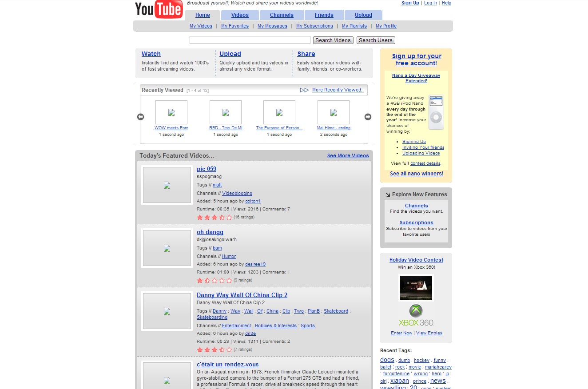Click More Recently Viewed link
Screen dimensions: 588x389
pyautogui.click(x=338, y=90)
